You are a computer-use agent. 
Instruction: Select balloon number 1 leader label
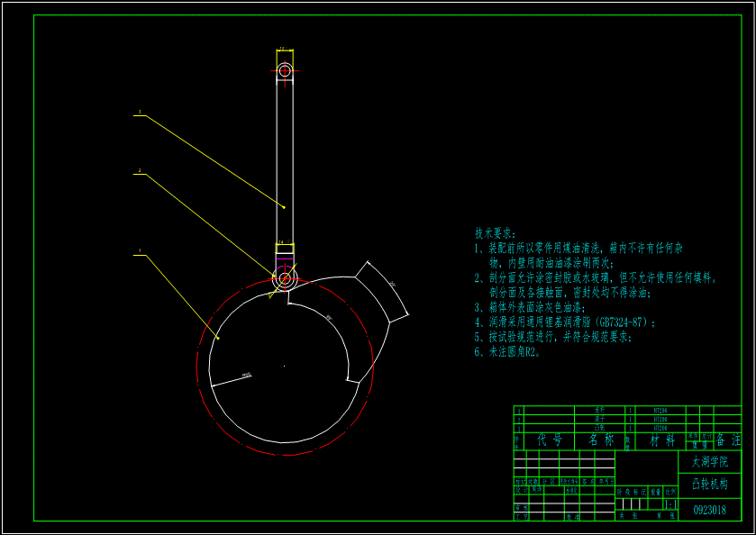(x=140, y=251)
